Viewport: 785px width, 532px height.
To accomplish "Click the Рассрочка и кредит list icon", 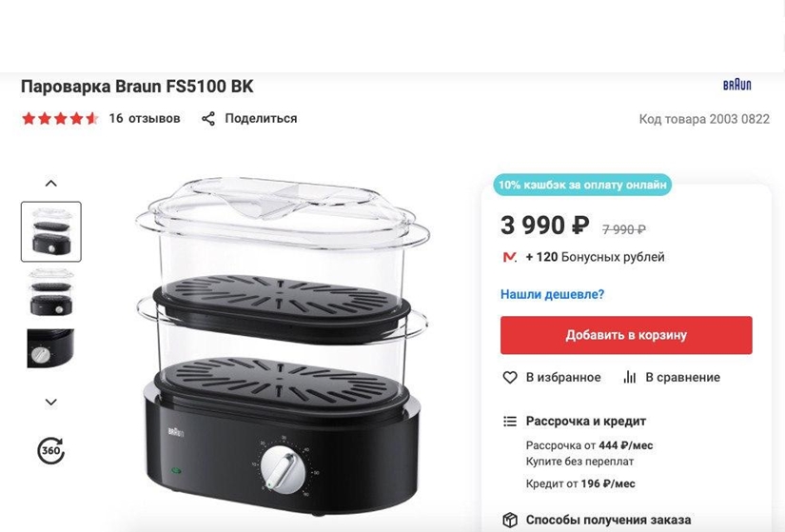I will pos(510,422).
